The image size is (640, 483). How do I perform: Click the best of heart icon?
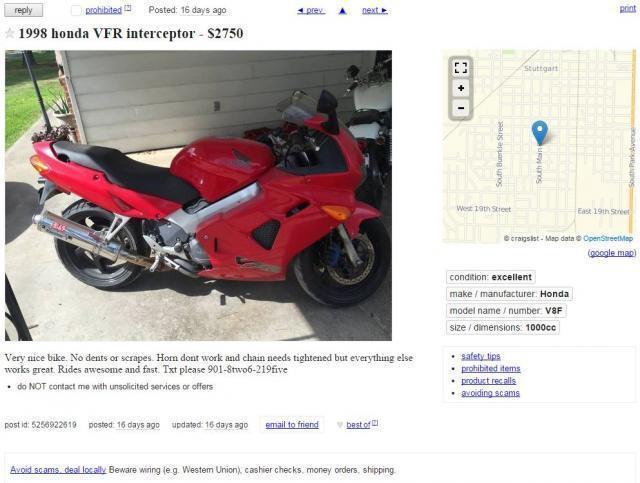pos(340,425)
